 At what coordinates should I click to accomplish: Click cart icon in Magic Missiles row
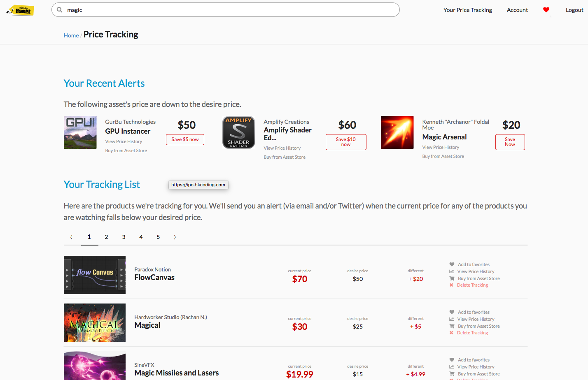(452, 374)
